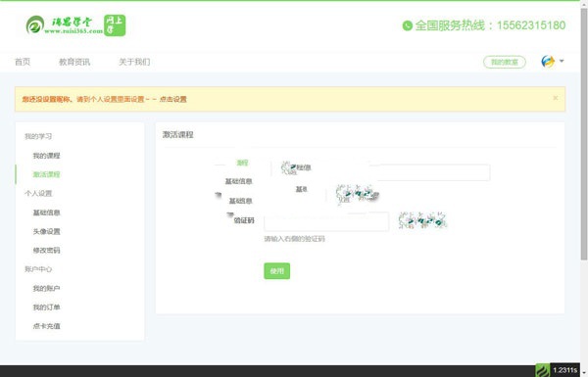Viewport: 588px width, 377px height.
Task: Click the green icon in the bottom status bar
Action: coord(542,370)
